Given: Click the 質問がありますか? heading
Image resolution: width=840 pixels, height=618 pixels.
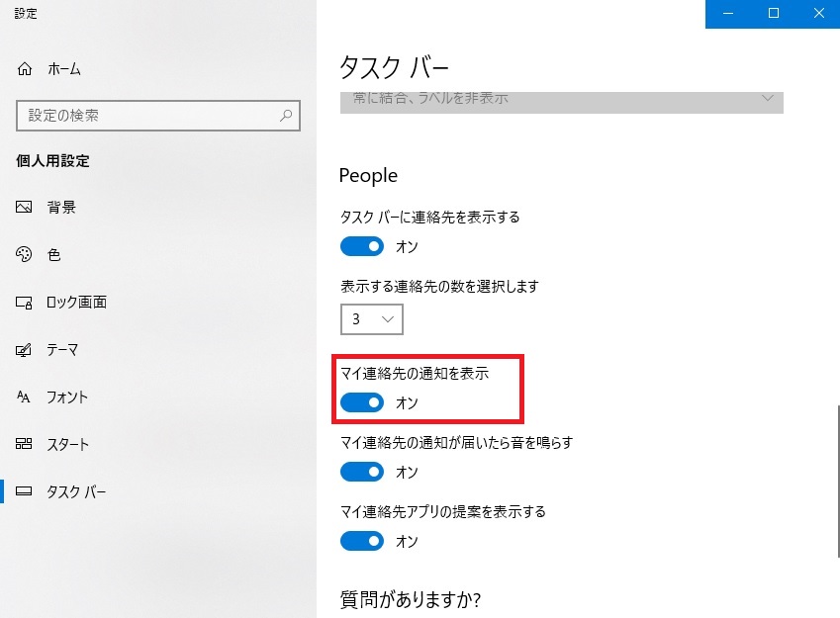Looking at the screenshot, I should point(411,599).
